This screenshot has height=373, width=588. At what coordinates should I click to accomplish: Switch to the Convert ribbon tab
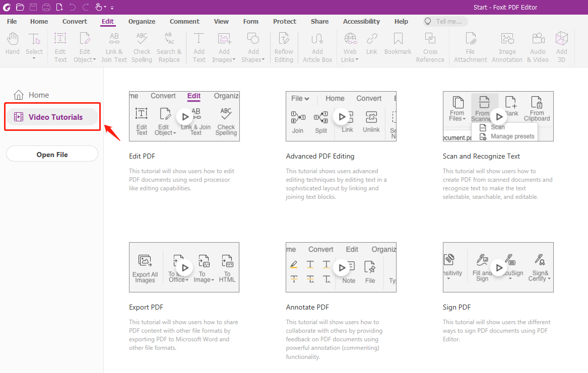pyautogui.click(x=75, y=21)
